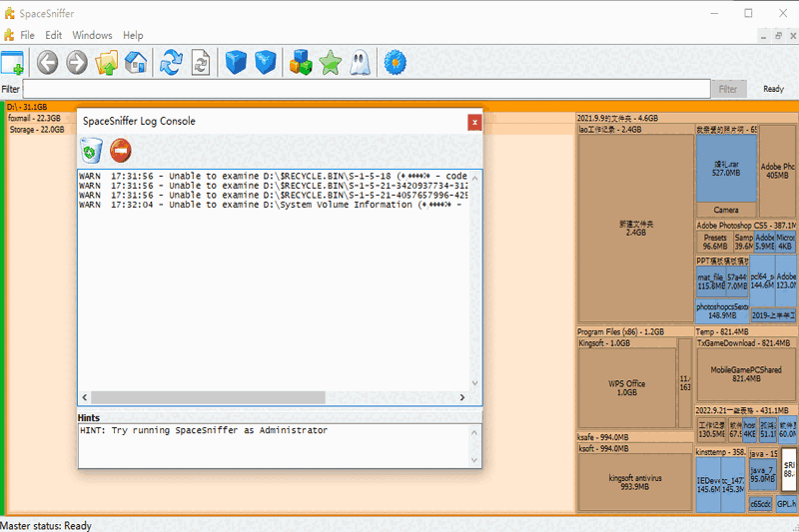Go to home with the house icon
The image size is (799, 532).
point(136,63)
